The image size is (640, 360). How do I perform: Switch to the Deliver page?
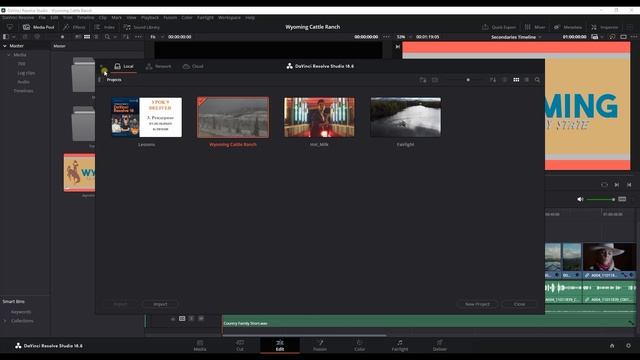point(440,345)
